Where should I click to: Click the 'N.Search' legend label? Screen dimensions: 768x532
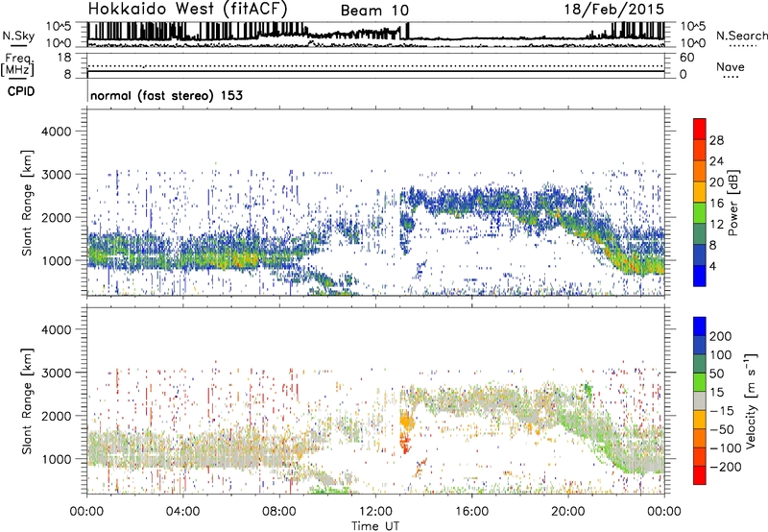click(x=741, y=36)
